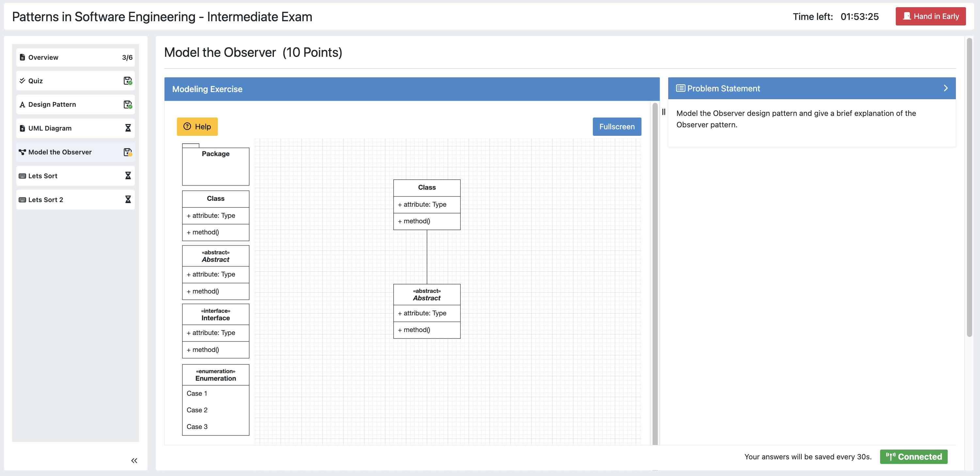Click the UML Diagram file icon
Image resolution: width=980 pixels, height=476 pixels.
(22, 128)
